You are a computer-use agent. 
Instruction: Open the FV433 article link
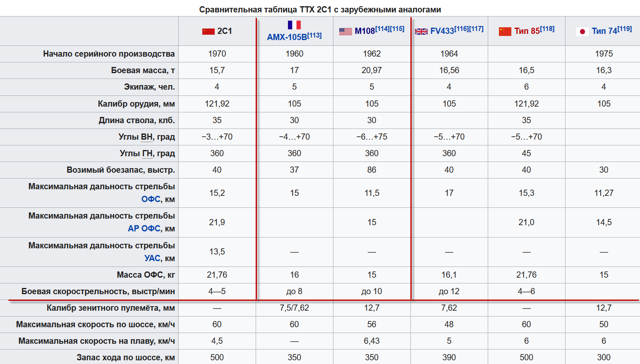coord(442,31)
